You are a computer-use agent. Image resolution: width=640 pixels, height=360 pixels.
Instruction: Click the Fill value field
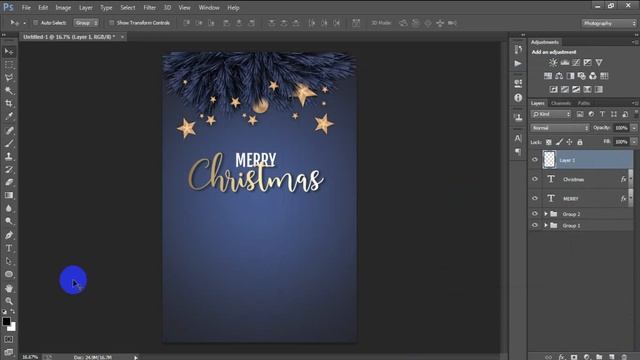click(621, 142)
